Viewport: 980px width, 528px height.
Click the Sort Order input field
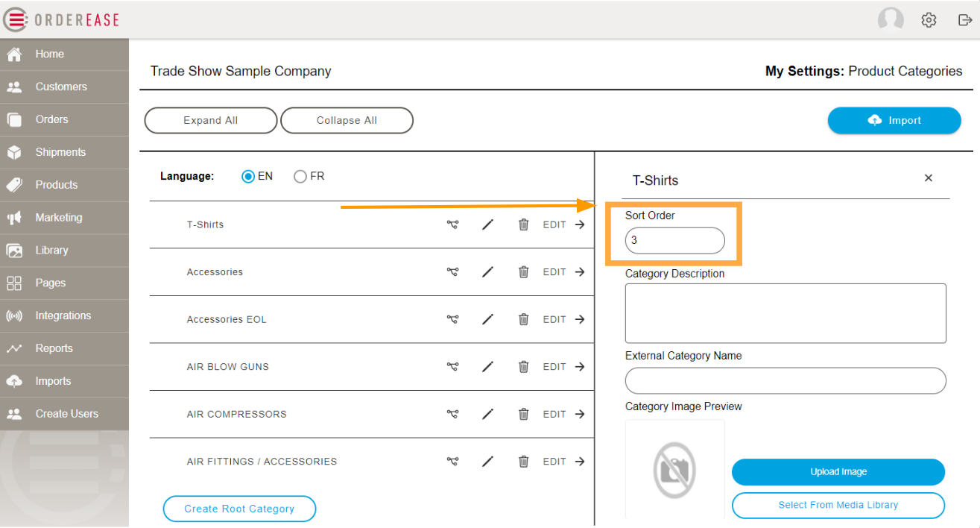tap(674, 240)
